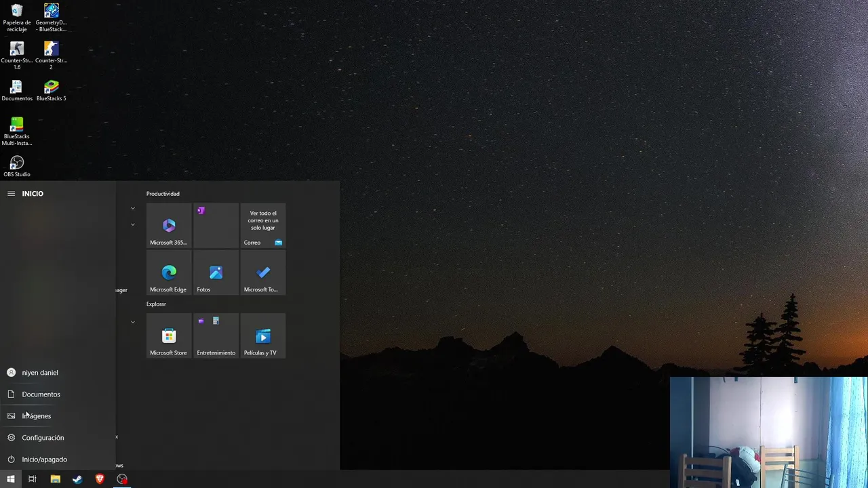
Task: Select the Explorar group header
Action: coord(156,304)
